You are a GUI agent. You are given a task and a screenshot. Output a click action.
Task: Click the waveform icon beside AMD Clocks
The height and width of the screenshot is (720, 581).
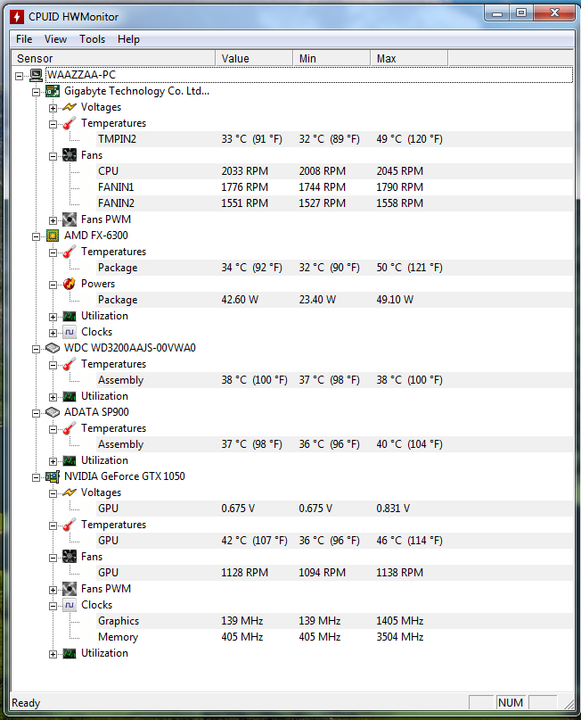(69, 332)
